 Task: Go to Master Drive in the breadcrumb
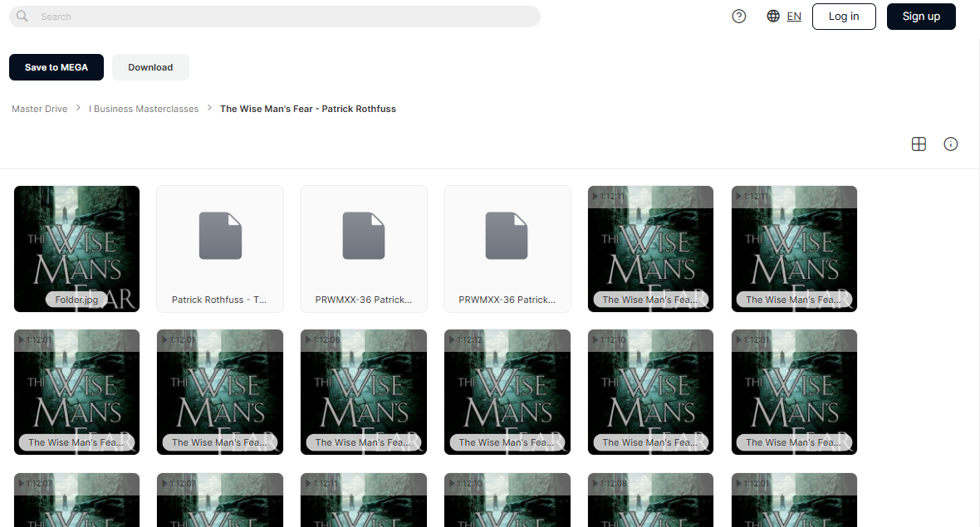[39, 109]
